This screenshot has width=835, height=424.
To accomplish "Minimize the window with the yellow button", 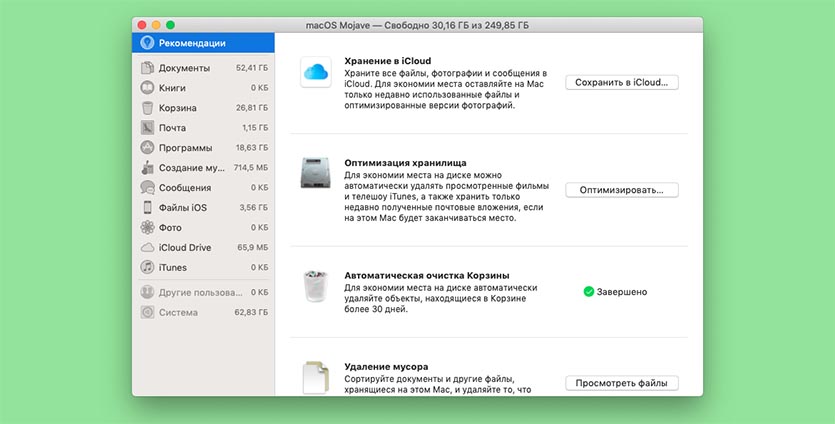I will click(156, 25).
